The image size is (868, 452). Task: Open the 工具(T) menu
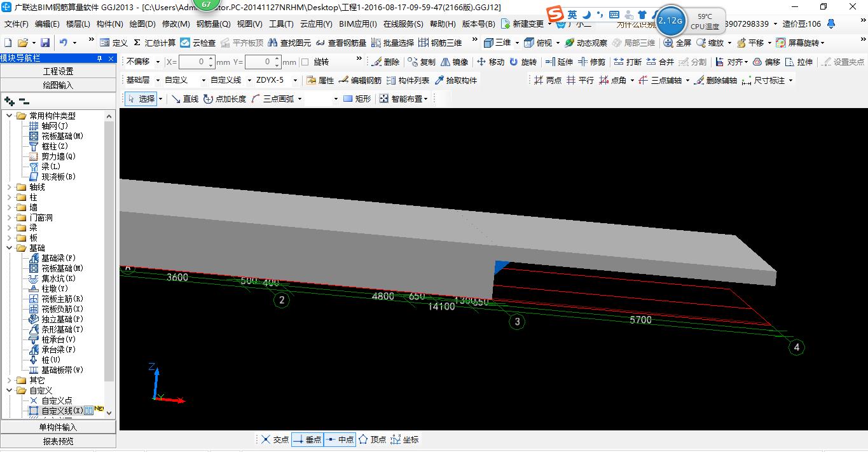[281, 24]
